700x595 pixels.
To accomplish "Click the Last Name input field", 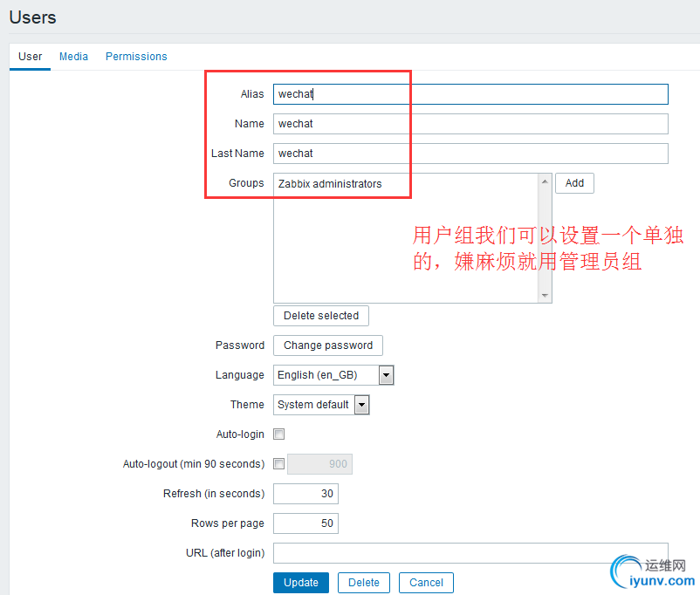I will (470, 154).
